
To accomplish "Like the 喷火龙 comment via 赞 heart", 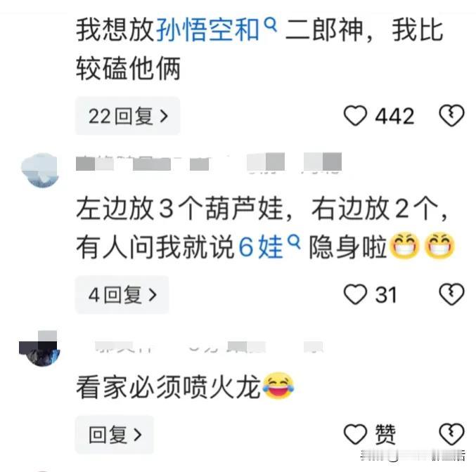I will (355, 434).
